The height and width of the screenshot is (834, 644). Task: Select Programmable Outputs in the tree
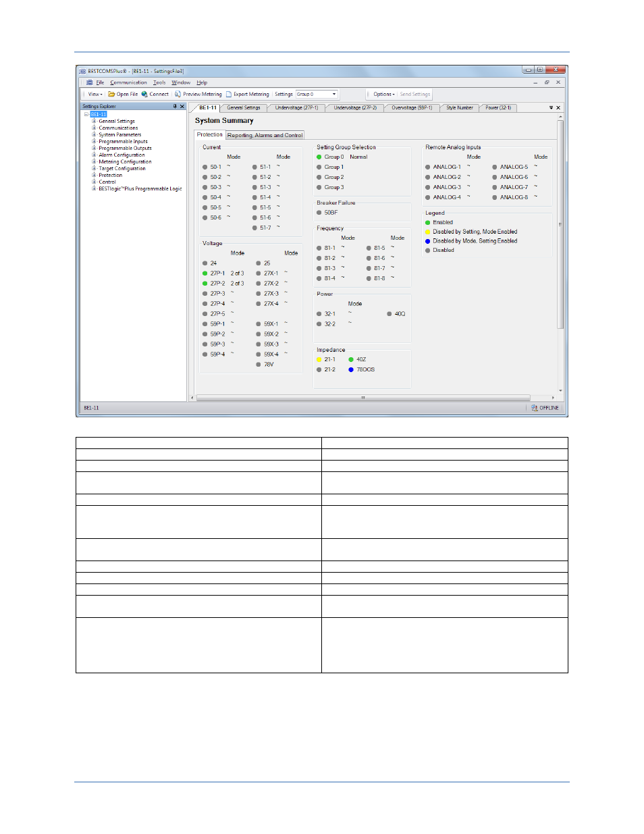coord(125,148)
